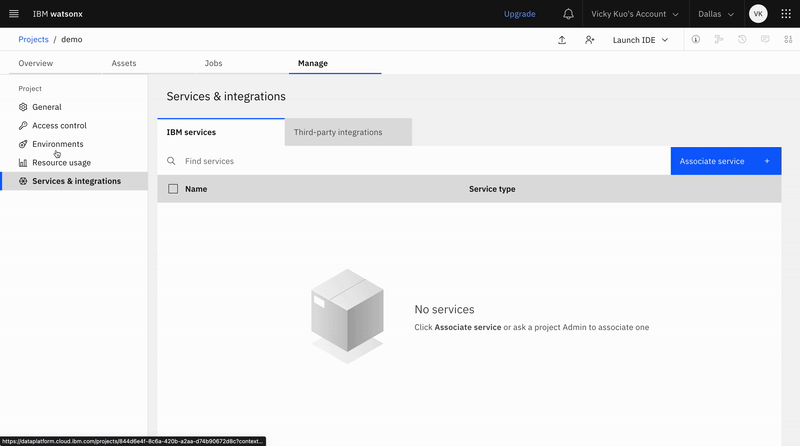Open the comments speech bubble icon
The image size is (800, 446).
tap(765, 40)
